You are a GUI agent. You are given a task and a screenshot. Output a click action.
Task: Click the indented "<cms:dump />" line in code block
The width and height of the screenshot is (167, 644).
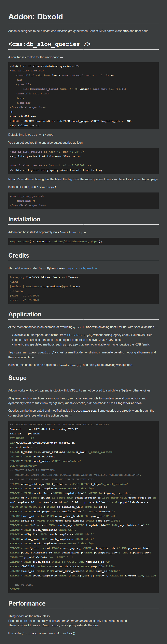26,201
